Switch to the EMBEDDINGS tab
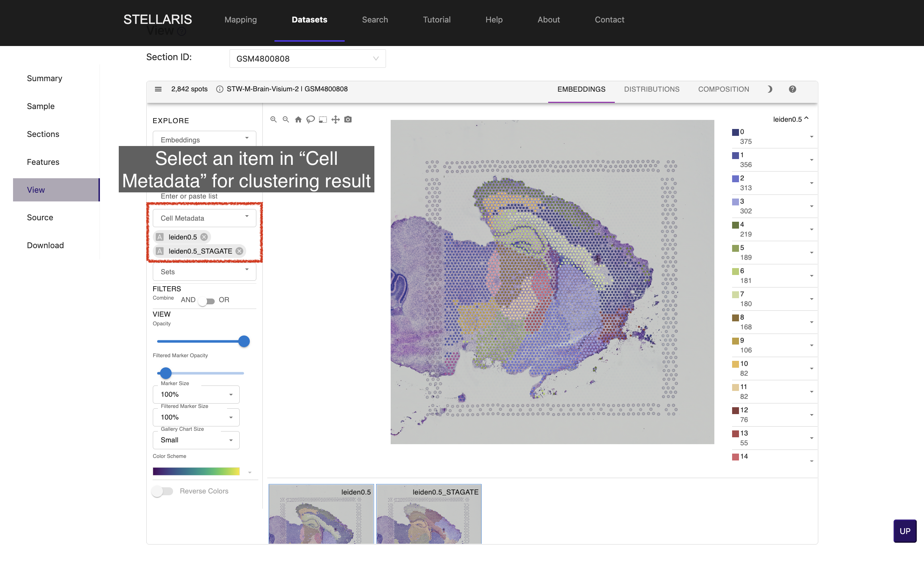The image size is (924, 563). click(x=581, y=89)
